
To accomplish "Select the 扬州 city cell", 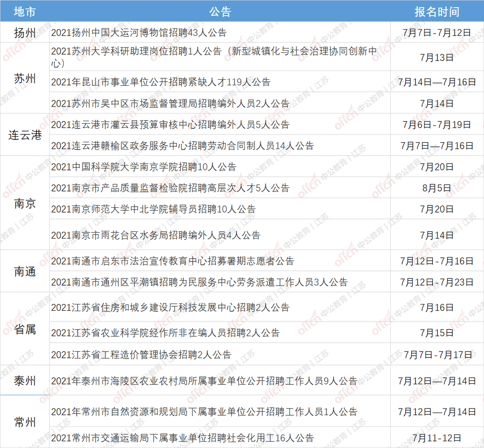I will point(25,32).
